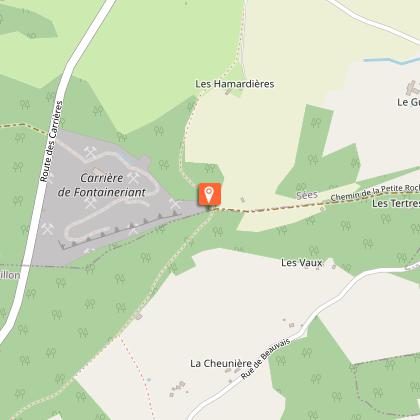Click the quarry icon near Route des Carrières

pos(48,229)
